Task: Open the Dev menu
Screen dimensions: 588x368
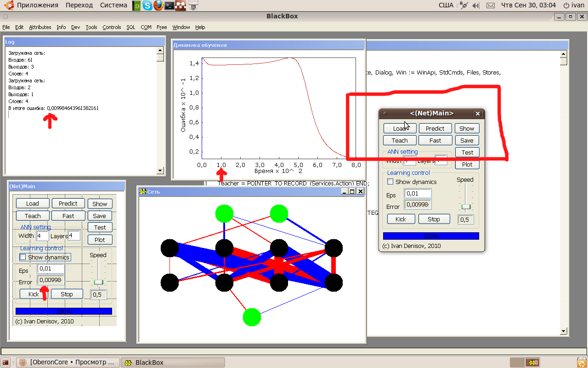Action: (75, 27)
